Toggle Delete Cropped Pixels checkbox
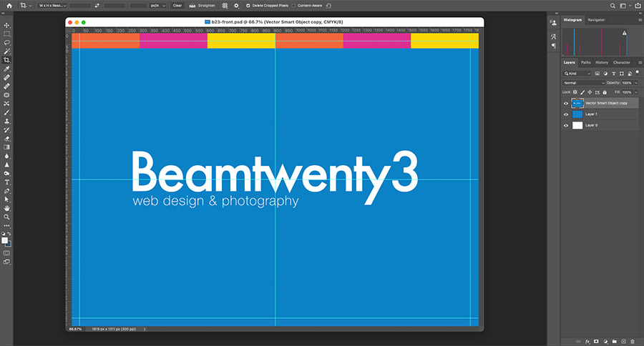 click(x=248, y=6)
